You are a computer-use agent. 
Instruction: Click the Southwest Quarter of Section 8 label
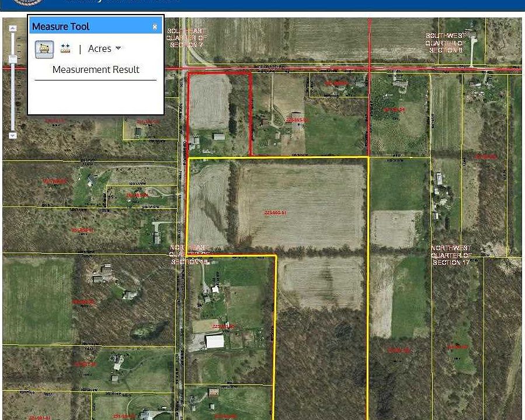tap(446, 43)
